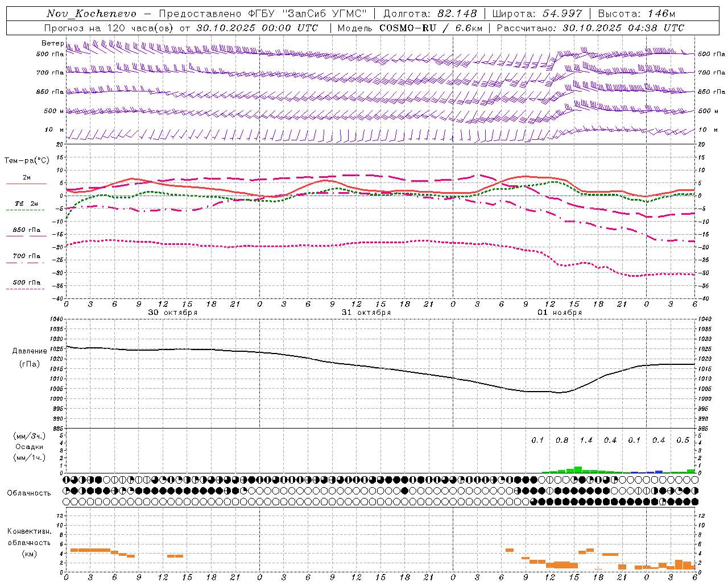This screenshot has width=728, height=582.
Task: Click the 0.8 precipitation total value
Action: pyautogui.click(x=562, y=440)
